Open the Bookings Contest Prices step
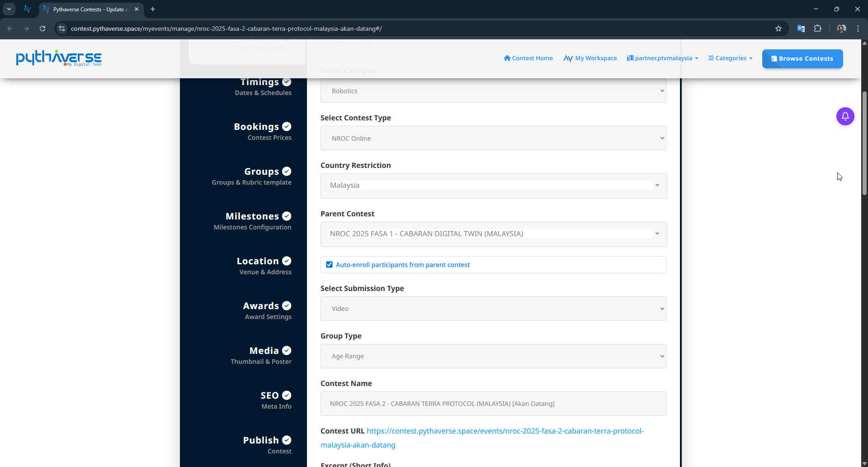This screenshot has height=467, width=868. pos(263,131)
